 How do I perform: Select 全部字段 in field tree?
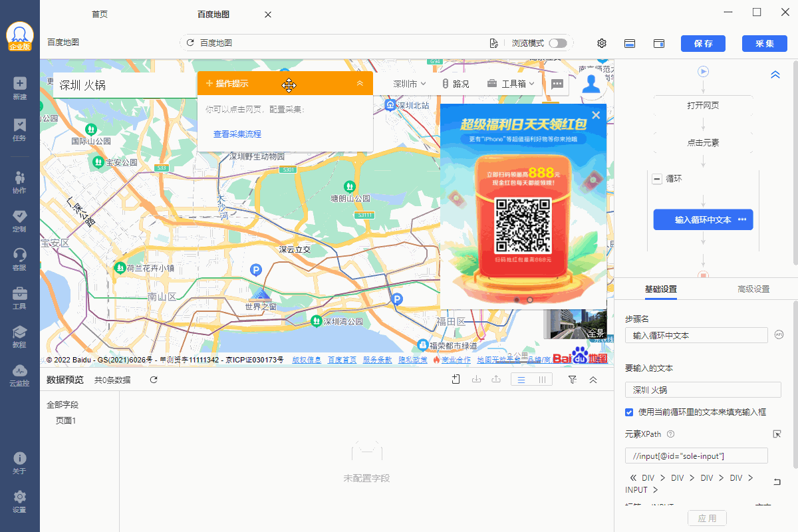(63, 404)
